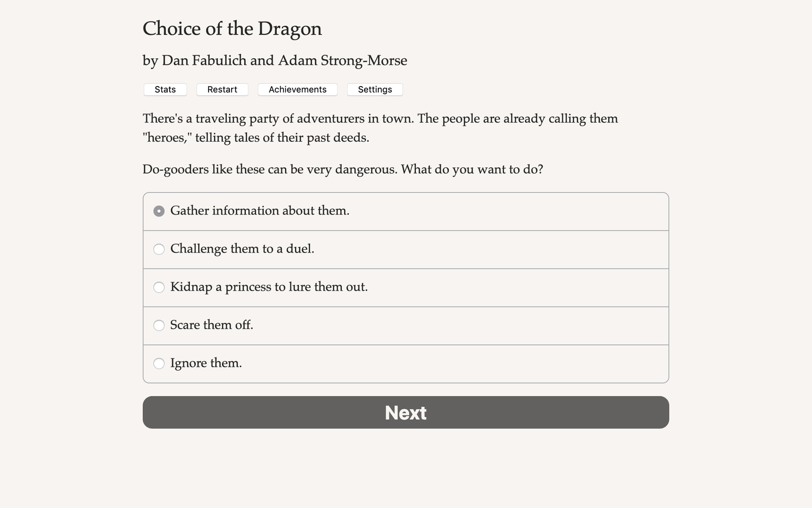Click the "Scare them off" label text
Image resolution: width=812 pixels, height=508 pixels.
click(x=211, y=325)
